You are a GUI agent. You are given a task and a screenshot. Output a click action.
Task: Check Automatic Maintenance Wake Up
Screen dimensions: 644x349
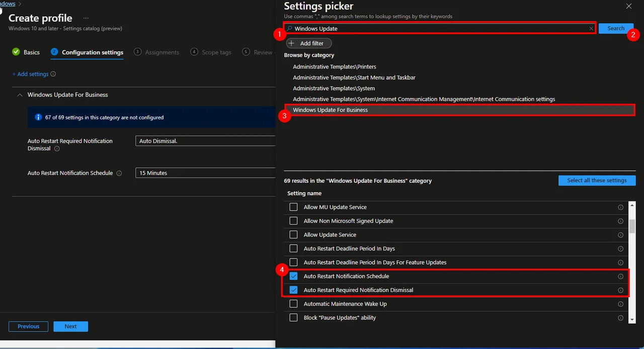293,304
